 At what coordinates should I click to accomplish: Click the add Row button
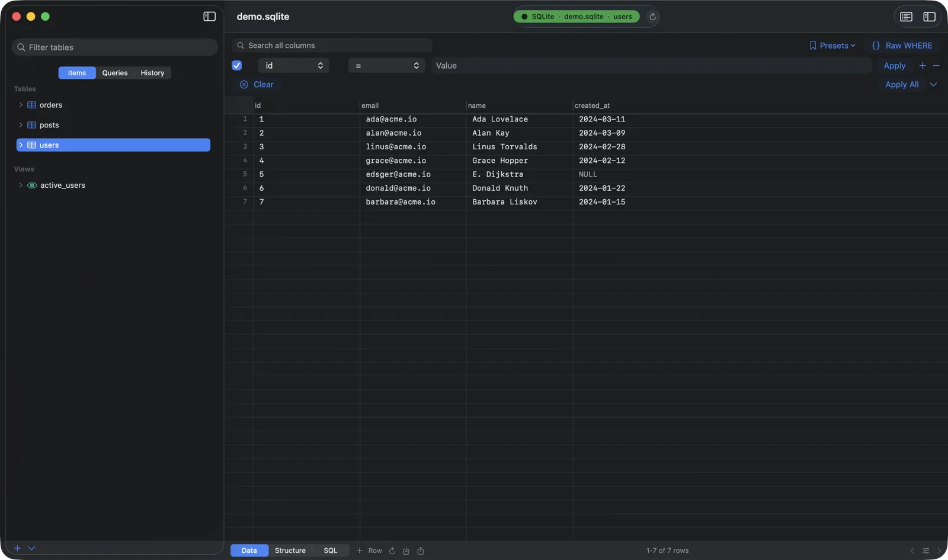pos(369,551)
